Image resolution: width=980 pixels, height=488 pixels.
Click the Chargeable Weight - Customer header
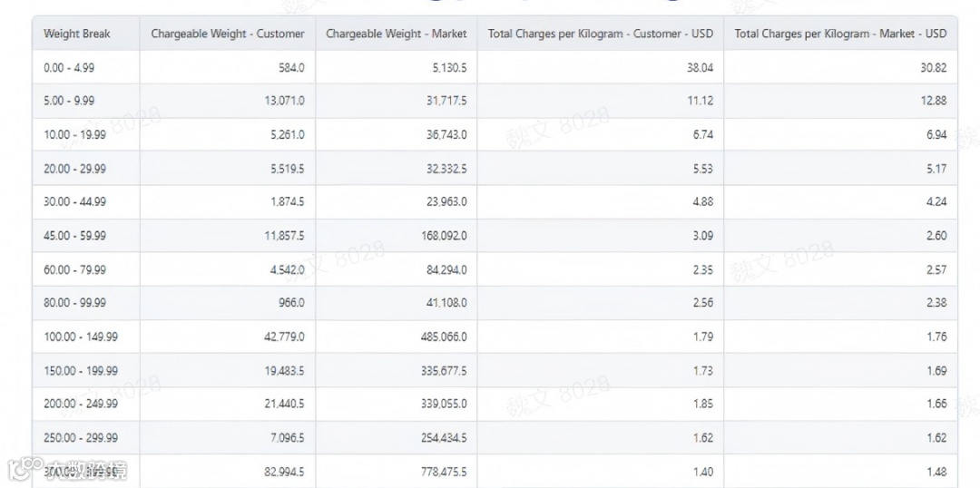coord(228,34)
